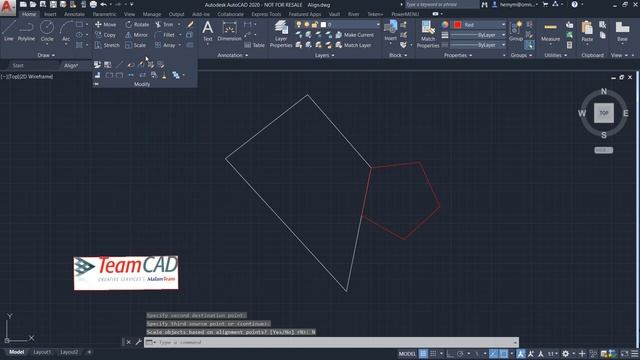Expand the Annotation panel
This screenshot has width=640, height=360.
pyautogui.click(x=233, y=55)
